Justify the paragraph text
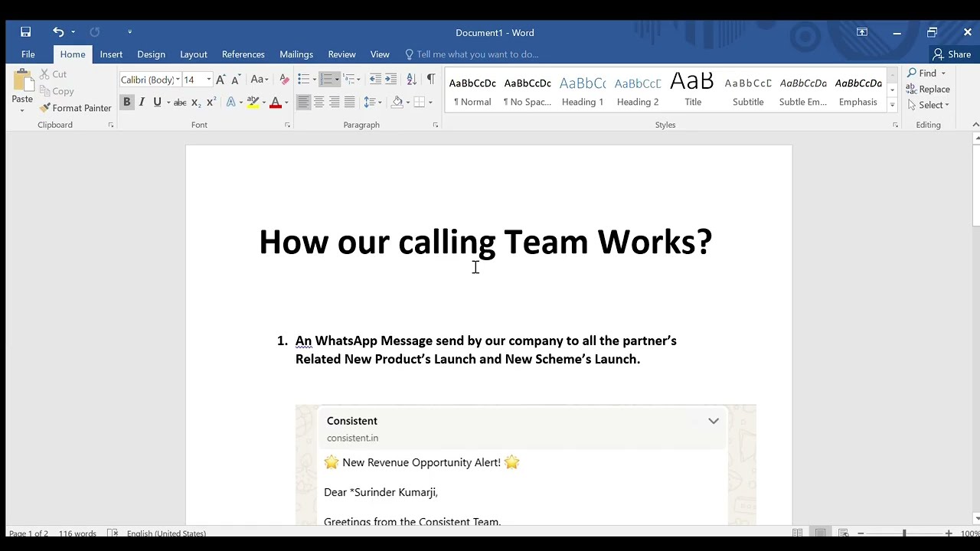The image size is (980, 551). [x=349, y=102]
